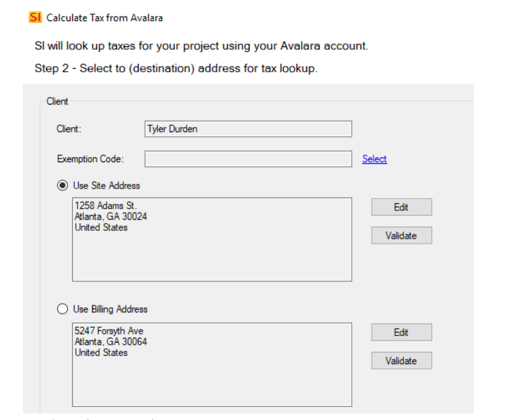
Task: Click the 1258 Adams St. address line
Action: [106, 206]
